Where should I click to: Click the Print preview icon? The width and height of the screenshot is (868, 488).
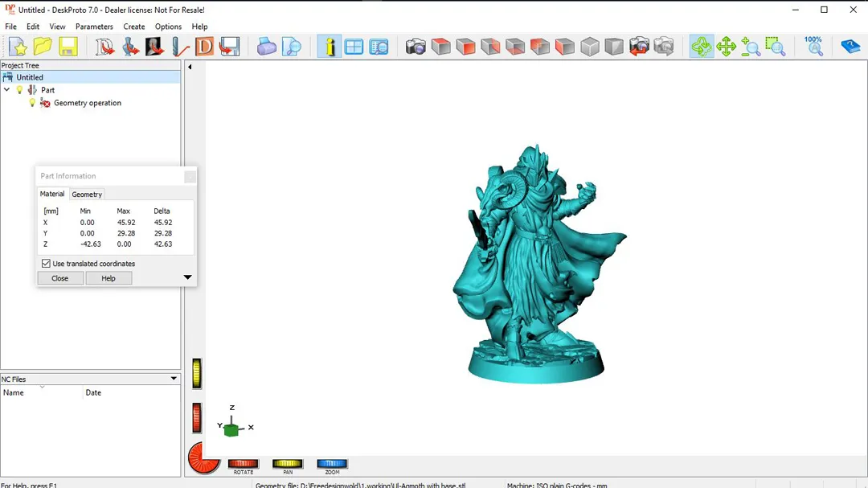(x=292, y=46)
